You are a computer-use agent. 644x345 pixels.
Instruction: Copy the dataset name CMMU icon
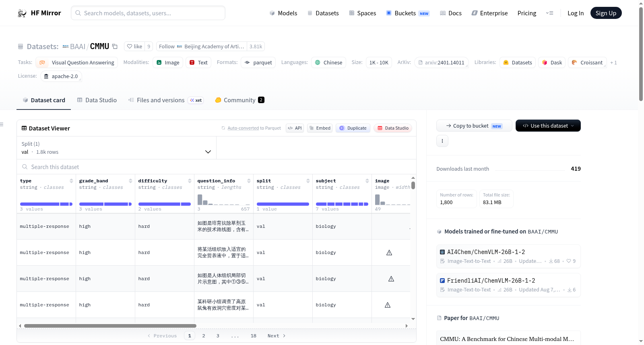115,46
